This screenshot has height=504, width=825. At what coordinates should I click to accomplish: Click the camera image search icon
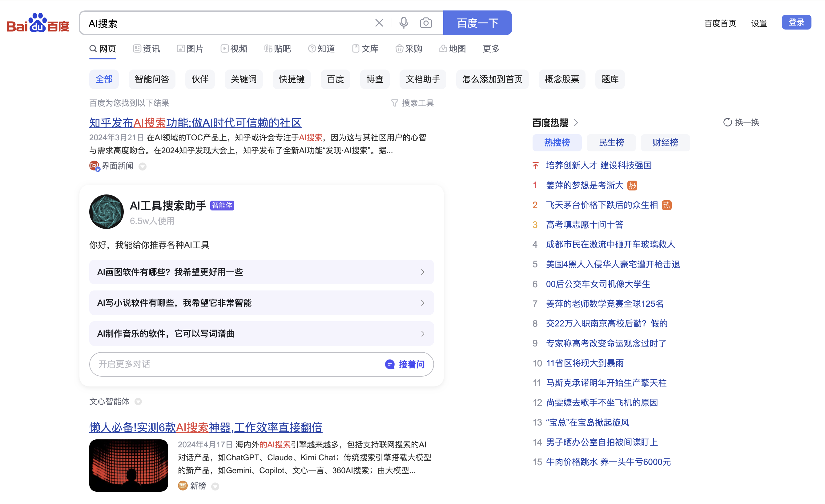click(x=426, y=23)
